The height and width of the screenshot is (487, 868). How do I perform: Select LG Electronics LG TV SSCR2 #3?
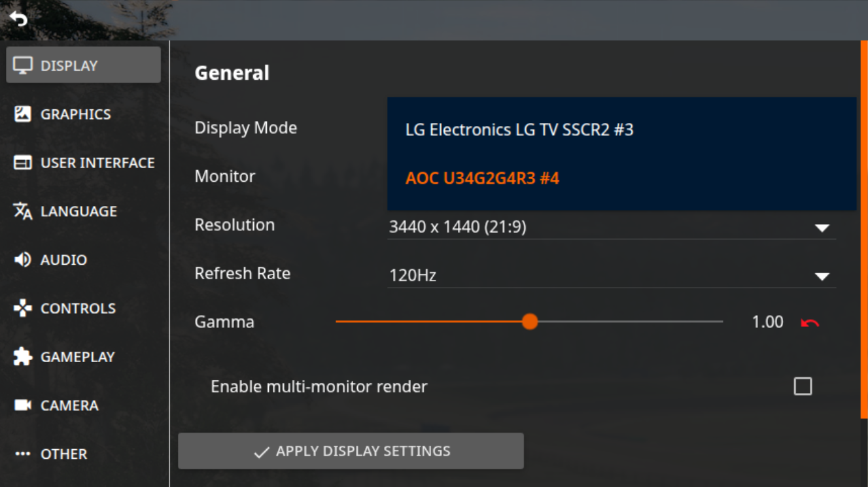tap(519, 129)
